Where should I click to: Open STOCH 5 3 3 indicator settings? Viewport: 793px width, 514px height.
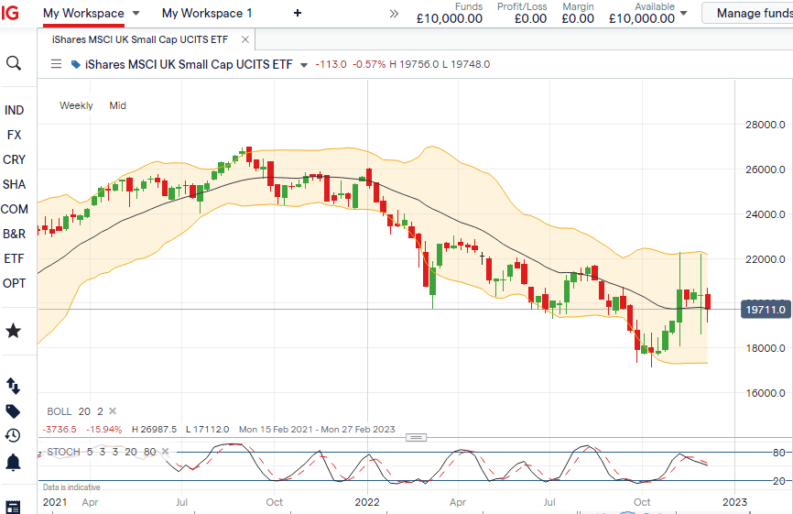[x=101, y=451]
